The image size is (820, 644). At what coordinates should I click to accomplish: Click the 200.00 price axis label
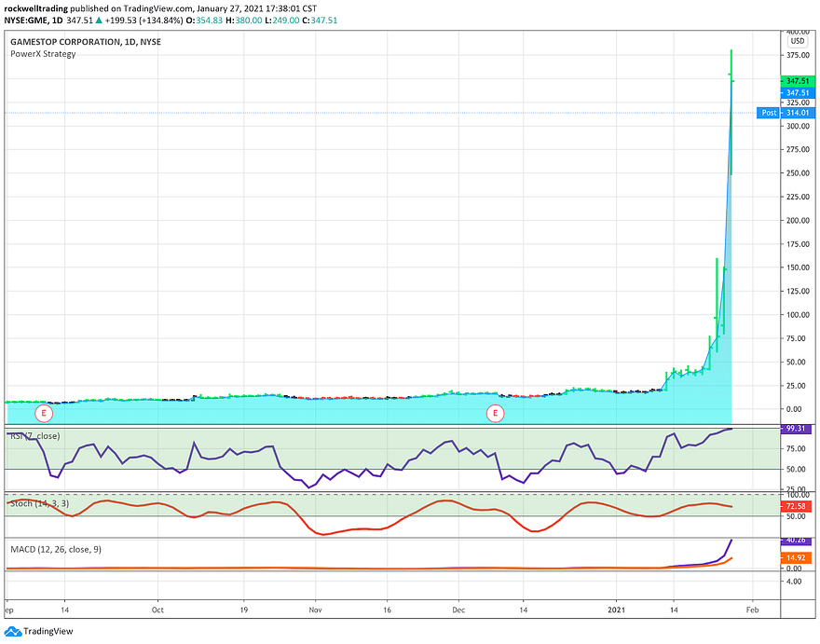click(798, 220)
